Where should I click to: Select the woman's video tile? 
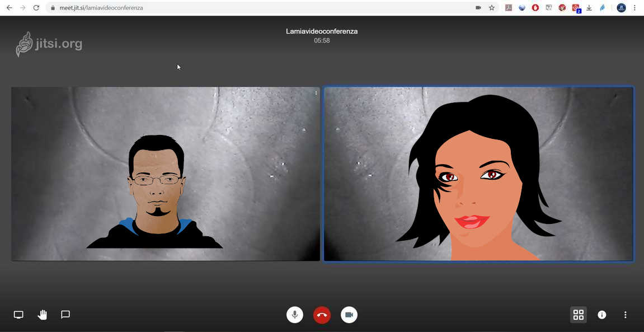[x=478, y=174]
